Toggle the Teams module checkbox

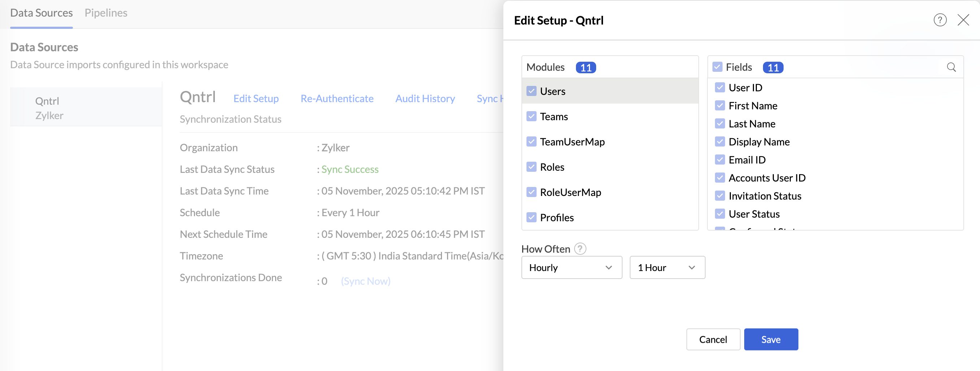tap(531, 116)
